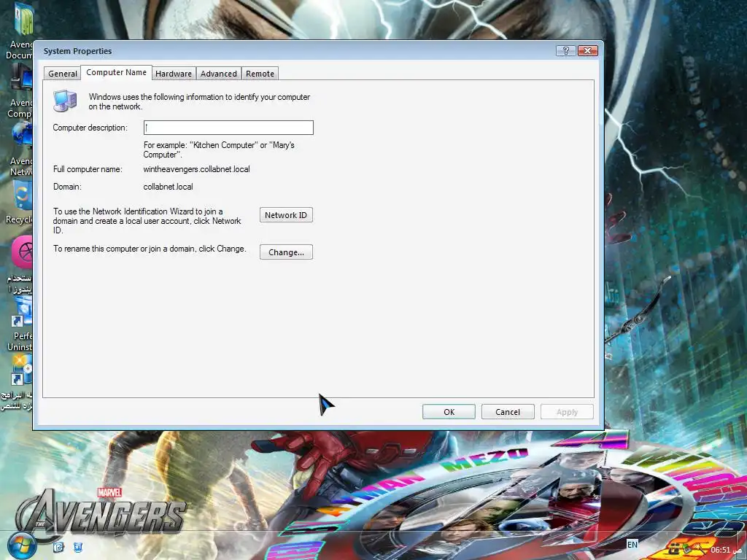Select the Computer Name tab

(116, 72)
